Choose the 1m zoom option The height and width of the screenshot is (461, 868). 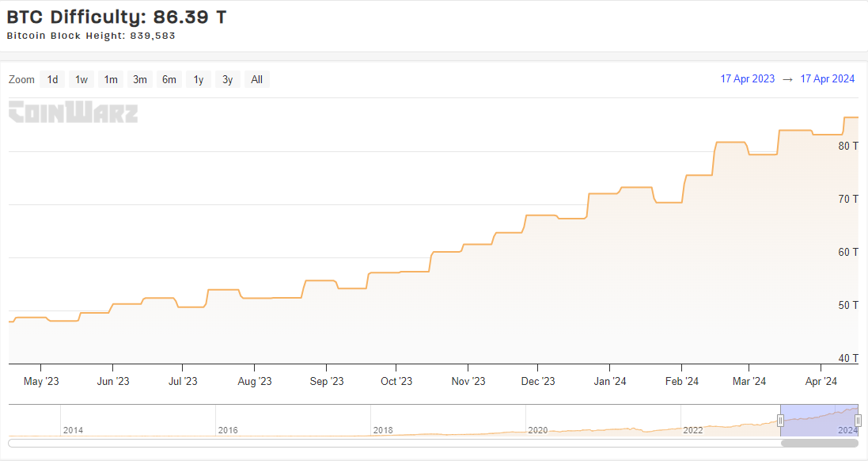111,79
